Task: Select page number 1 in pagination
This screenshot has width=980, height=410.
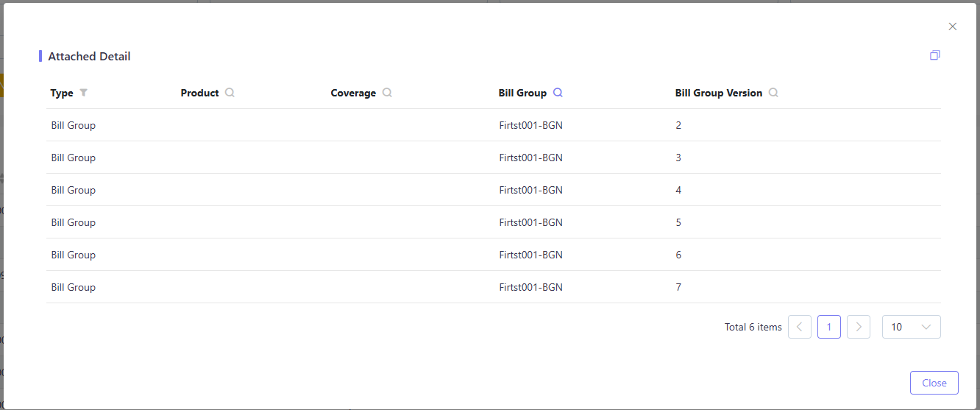Action: (x=829, y=327)
